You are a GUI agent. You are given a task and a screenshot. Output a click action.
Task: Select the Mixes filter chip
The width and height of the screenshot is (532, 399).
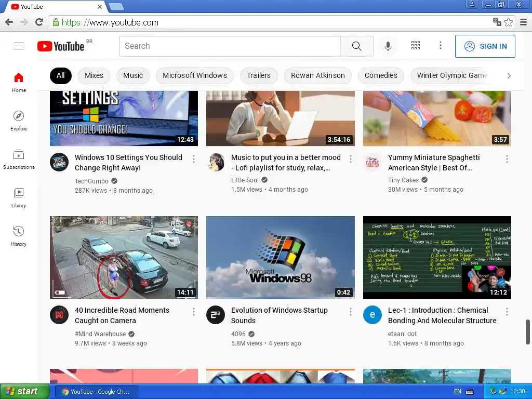(94, 75)
